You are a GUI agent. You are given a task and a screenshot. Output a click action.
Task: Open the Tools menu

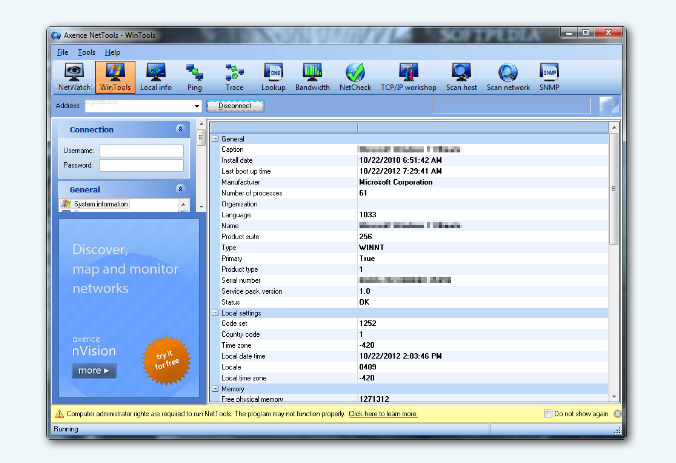point(86,52)
